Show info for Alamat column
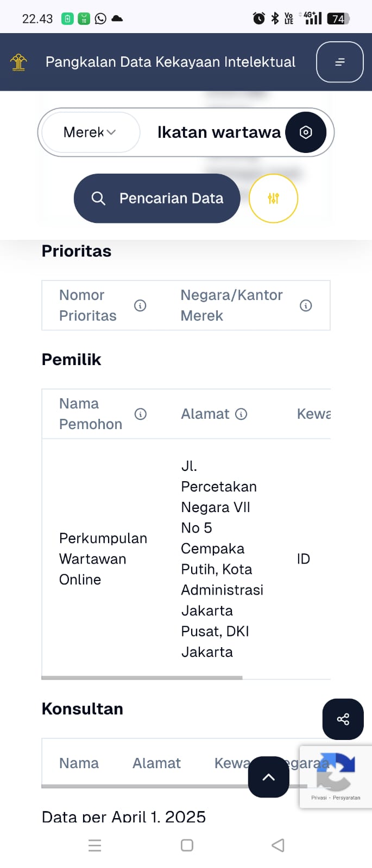The image size is (372, 868). point(242,414)
